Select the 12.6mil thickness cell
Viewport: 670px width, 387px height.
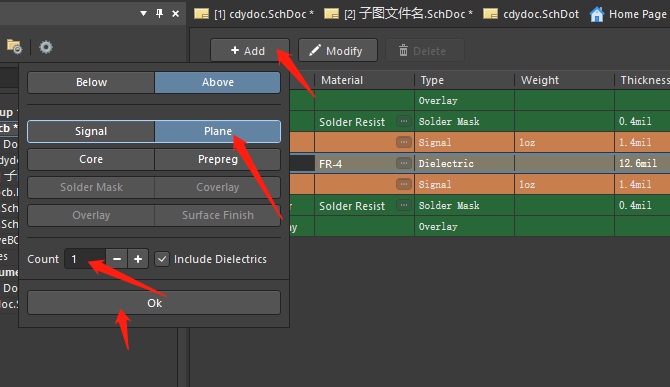point(642,164)
